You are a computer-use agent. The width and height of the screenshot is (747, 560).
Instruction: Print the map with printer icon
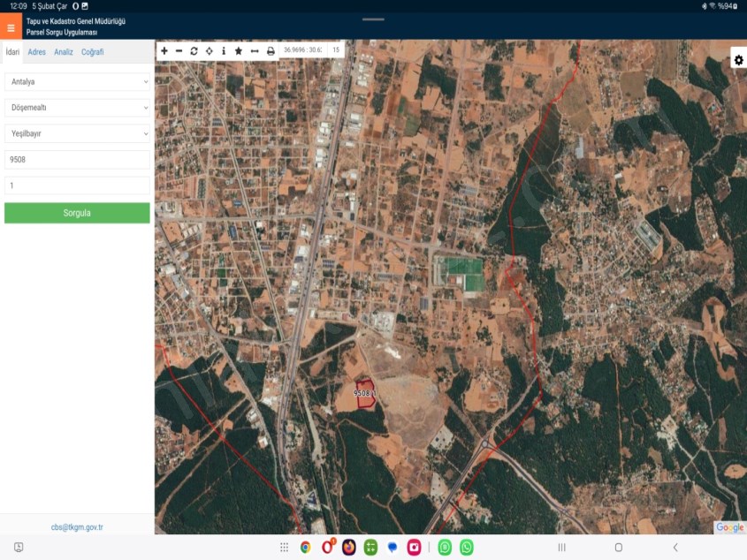(271, 51)
